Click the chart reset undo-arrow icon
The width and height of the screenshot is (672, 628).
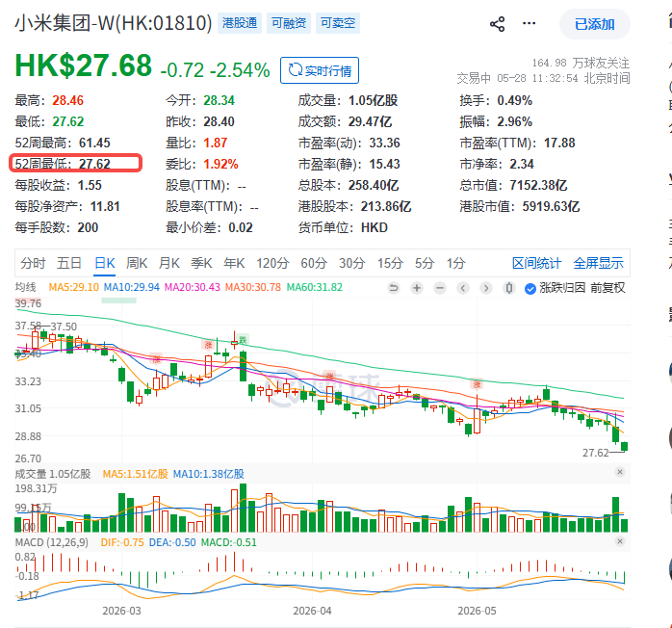point(394,288)
